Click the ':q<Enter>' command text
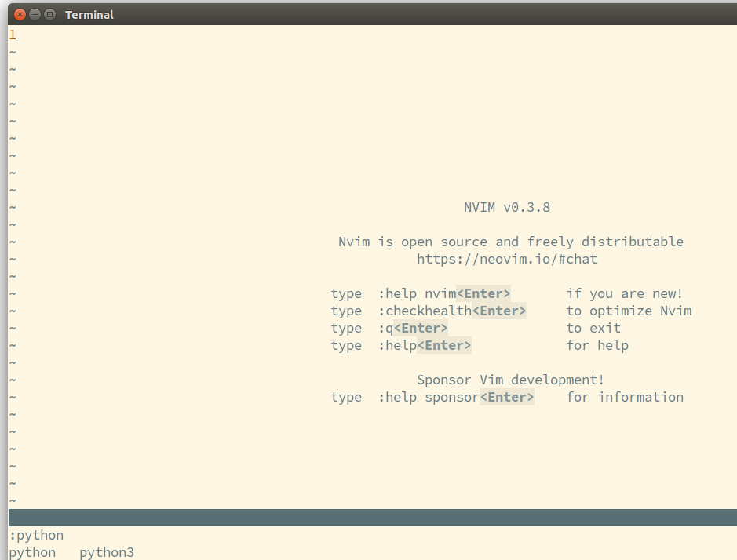The width and height of the screenshot is (737, 560). click(413, 329)
